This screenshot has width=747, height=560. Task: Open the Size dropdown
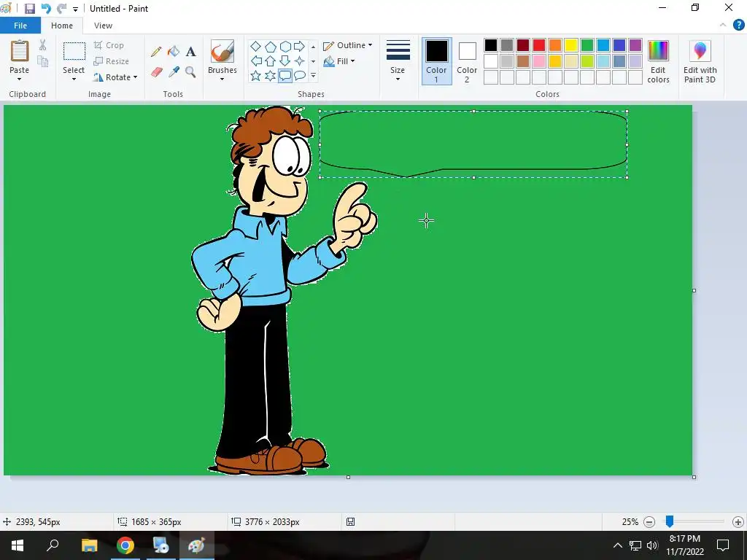pos(398,60)
